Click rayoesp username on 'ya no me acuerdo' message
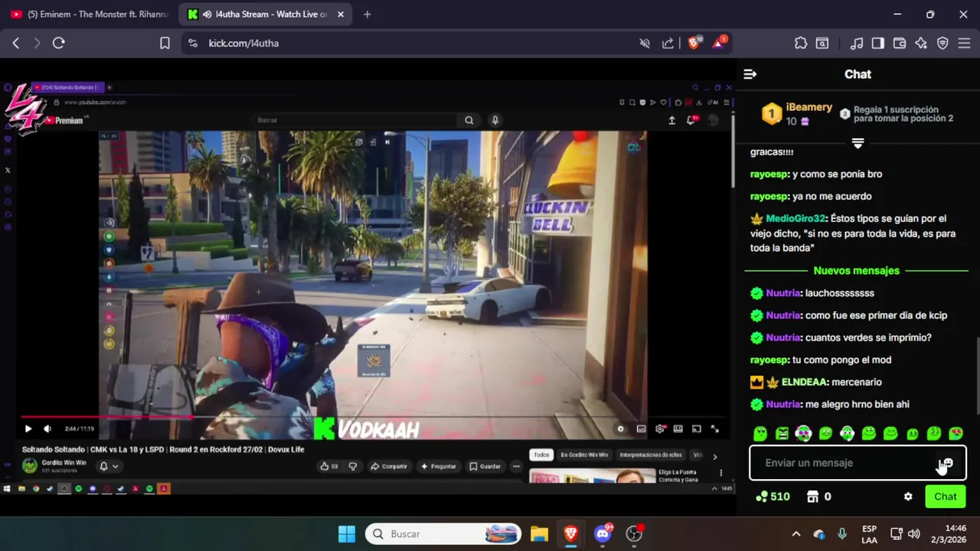The width and height of the screenshot is (980, 551). (x=769, y=196)
